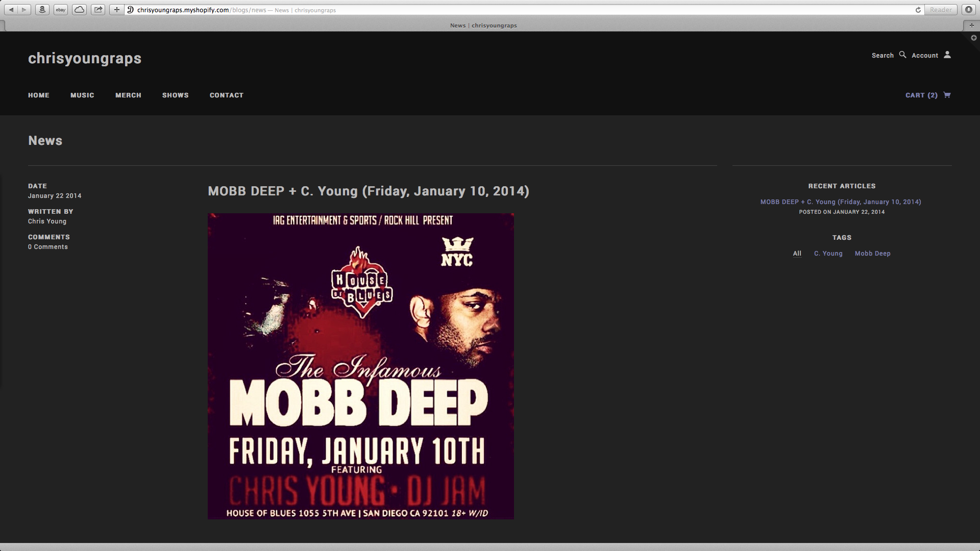Open the MOBB DEEP + C. Young article title
Image resolution: width=980 pixels, height=551 pixels.
pos(369,191)
